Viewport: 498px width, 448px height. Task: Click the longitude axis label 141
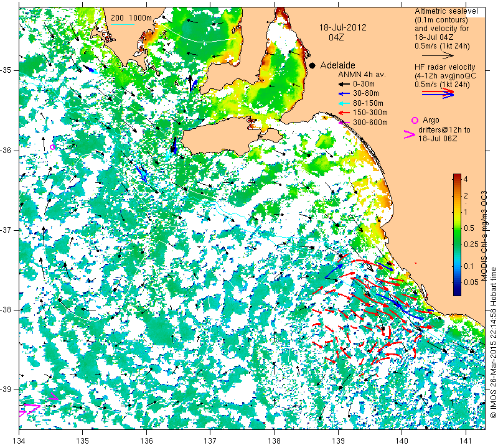[466, 441]
